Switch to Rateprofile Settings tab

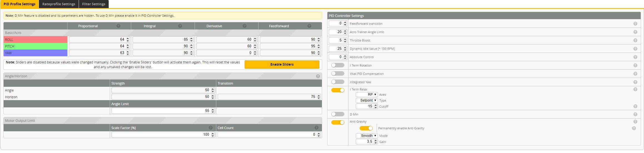click(59, 4)
